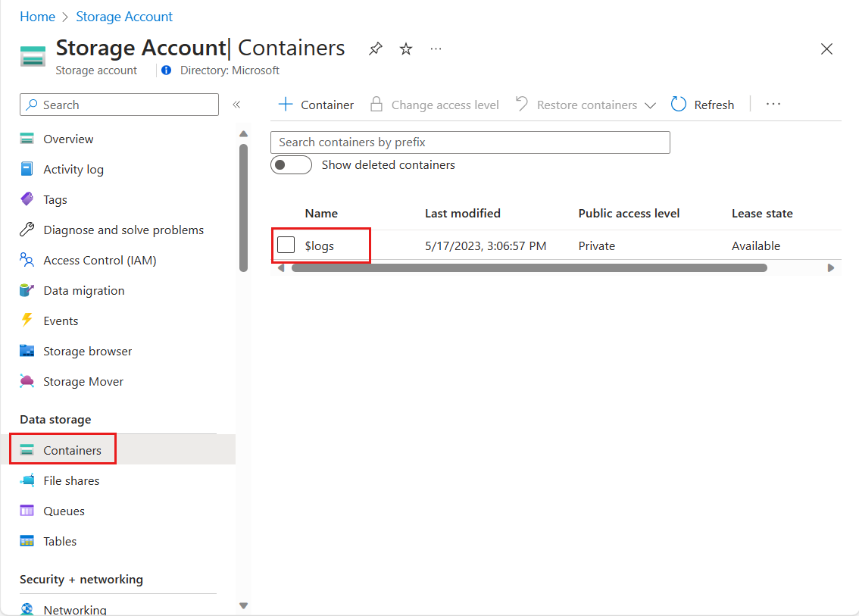The height and width of the screenshot is (616, 859).
Task: Open the toolbar more options ellipsis
Action: click(x=773, y=105)
